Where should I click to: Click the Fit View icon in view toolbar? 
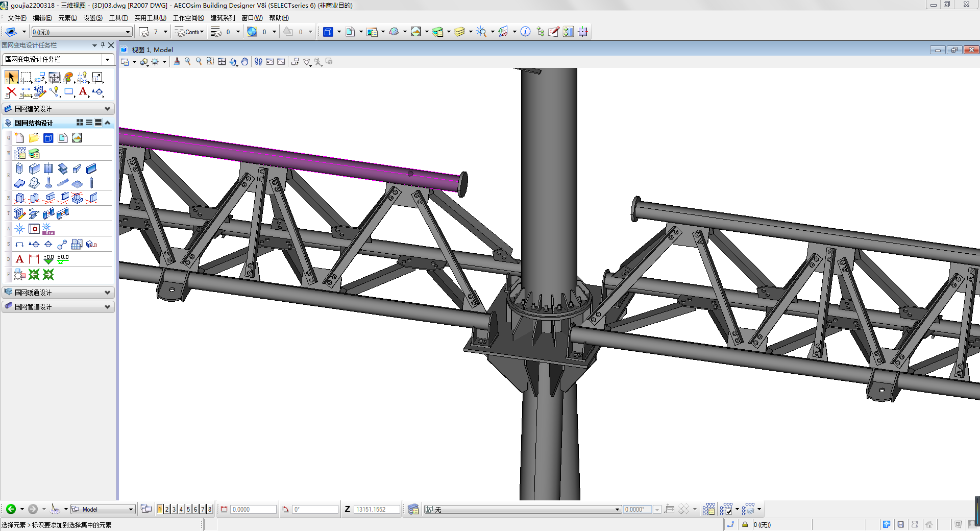click(222, 62)
